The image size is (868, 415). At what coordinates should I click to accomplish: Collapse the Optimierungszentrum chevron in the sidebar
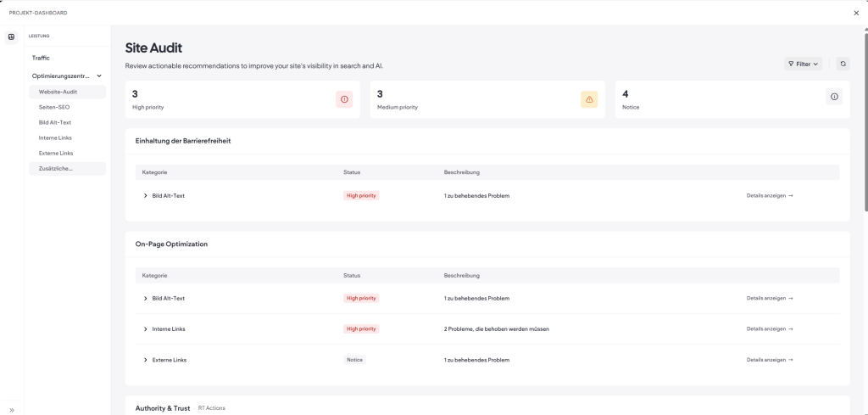[99, 76]
